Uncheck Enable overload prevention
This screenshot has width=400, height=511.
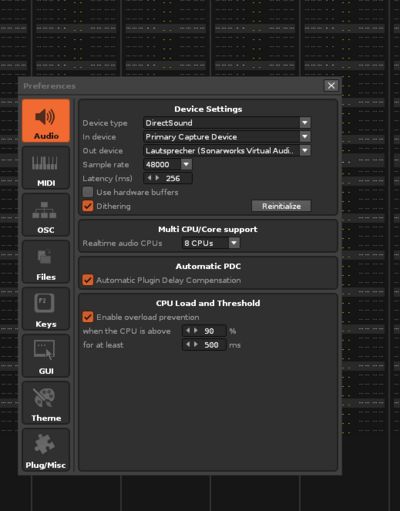coord(88,317)
